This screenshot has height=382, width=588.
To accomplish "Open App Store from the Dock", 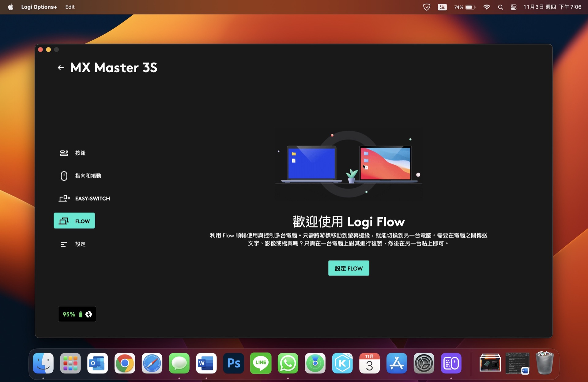I will click(x=397, y=363).
